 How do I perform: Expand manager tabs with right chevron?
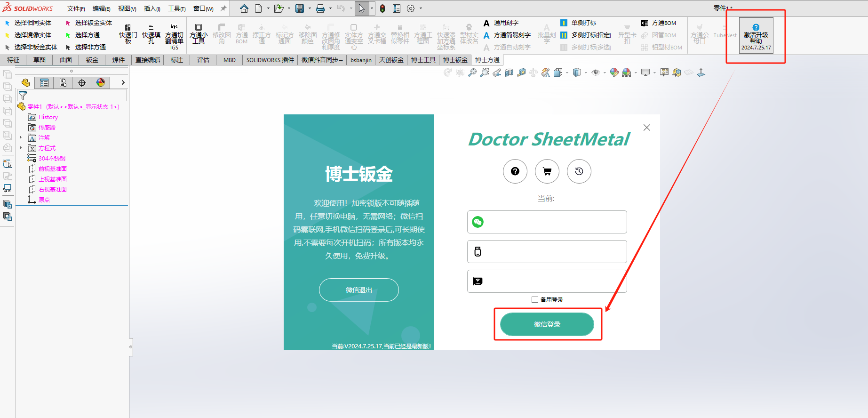[x=123, y=82]
